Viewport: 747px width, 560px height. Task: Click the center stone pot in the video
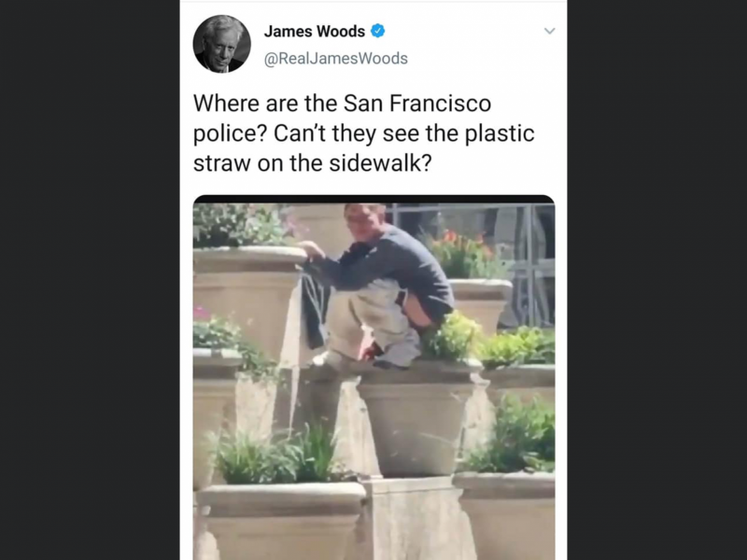pyautogui.click(x=416, y=419)
